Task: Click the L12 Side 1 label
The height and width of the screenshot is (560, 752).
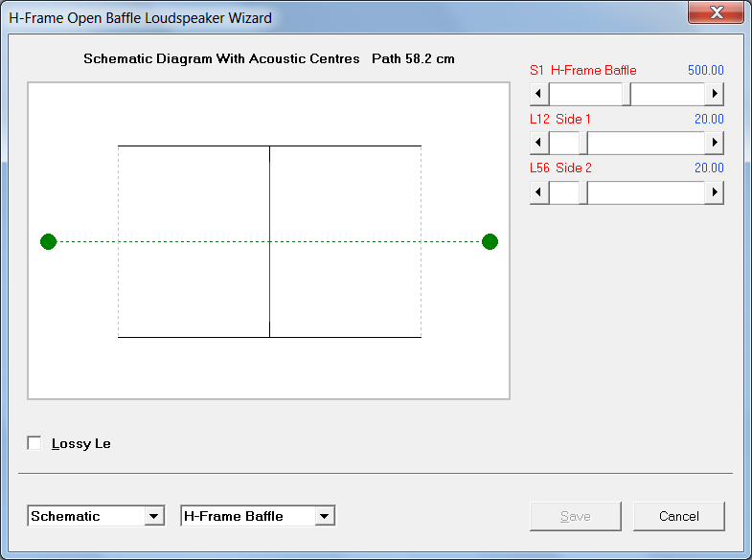Action: click(x=560, y=119)
